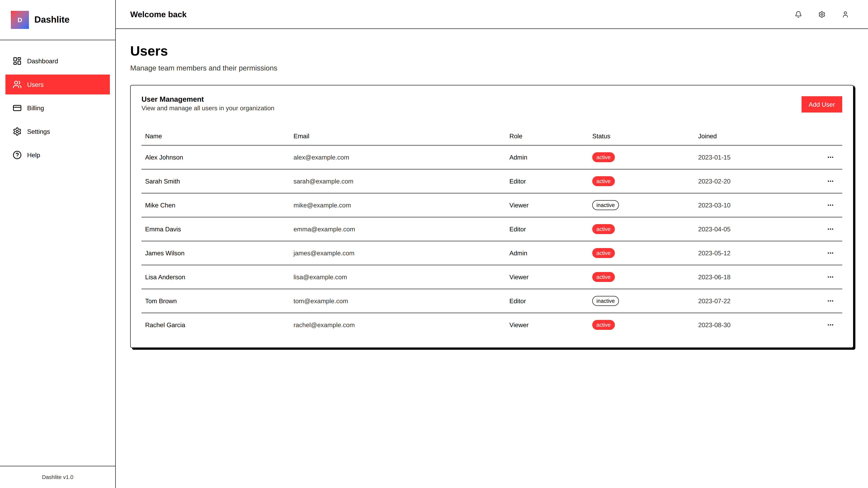
Task: Click Mike Chen's inactive status badge
Action: click(x=605, y=205)
